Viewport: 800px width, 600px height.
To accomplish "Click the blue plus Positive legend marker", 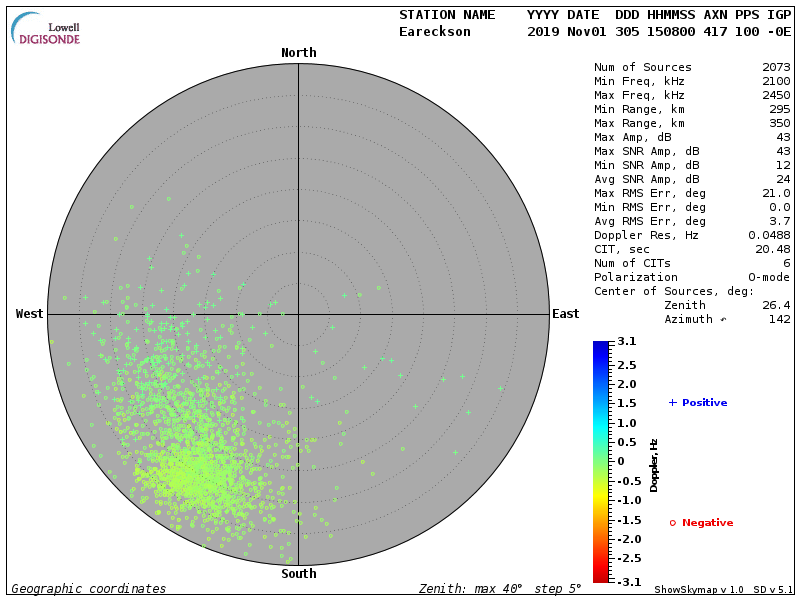I will click(x=673, y=403).
